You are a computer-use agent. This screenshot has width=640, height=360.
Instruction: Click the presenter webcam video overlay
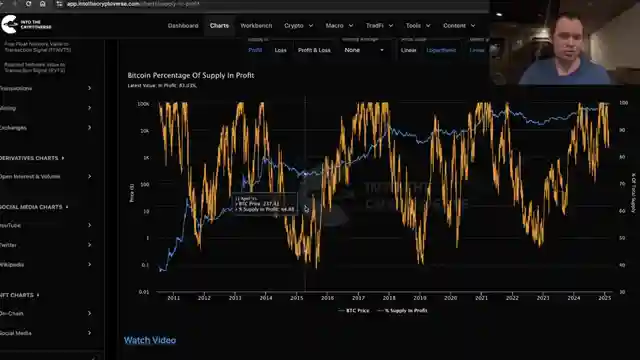pos(565,42)
